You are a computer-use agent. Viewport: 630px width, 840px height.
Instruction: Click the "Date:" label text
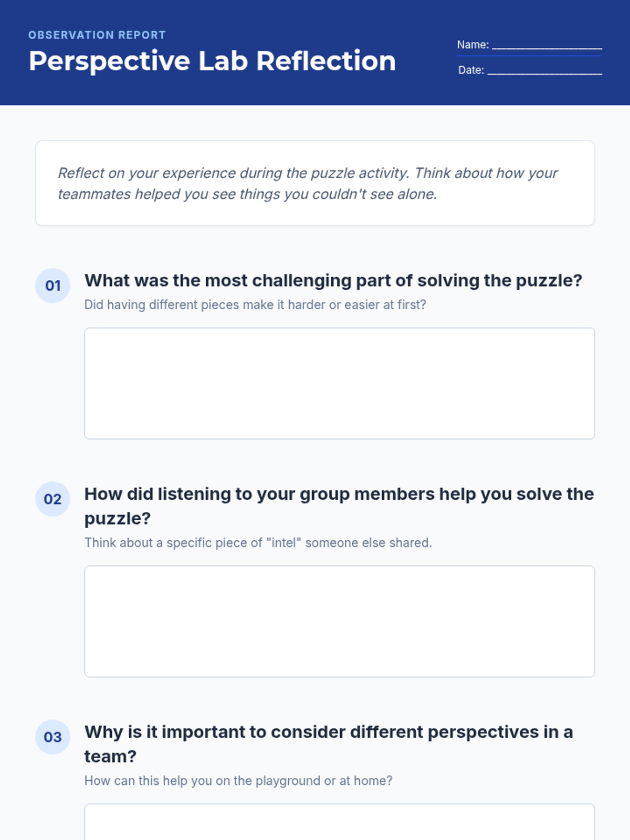pos(471,70)
